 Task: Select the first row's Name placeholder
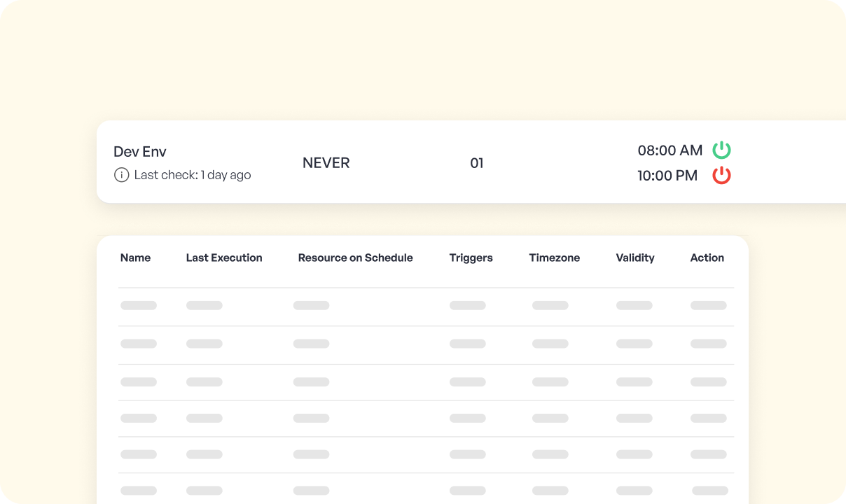(x=139, y=305)
